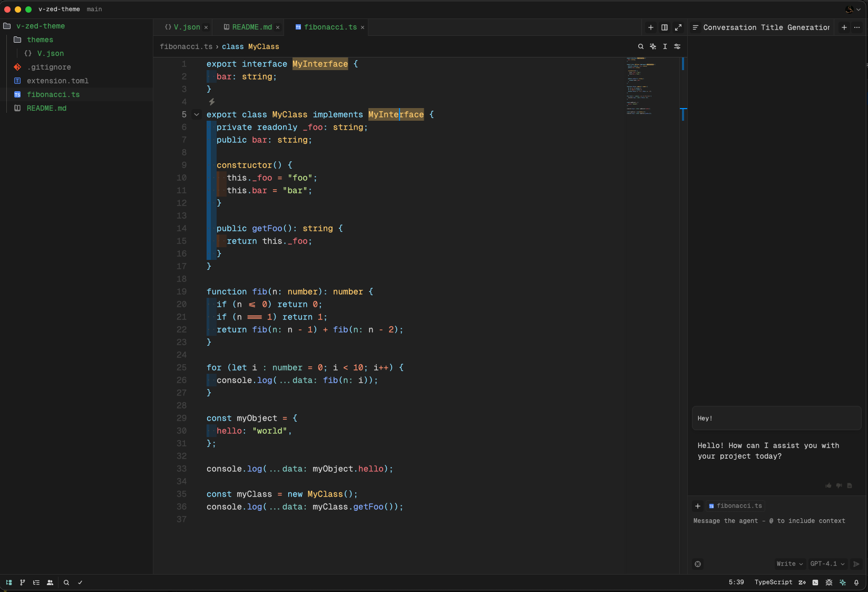Click inline assist sparkle in editor toolbar
The image size is (868, 592).
653,46
